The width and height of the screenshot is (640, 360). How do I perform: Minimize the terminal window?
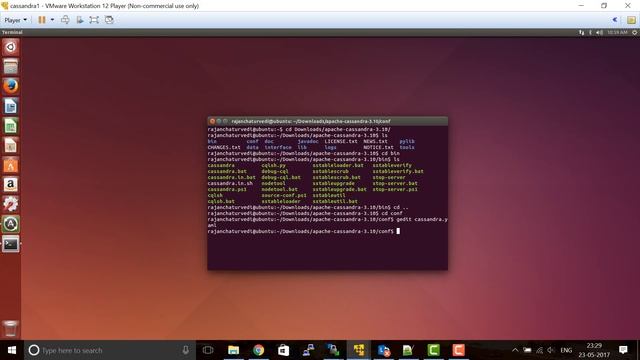pyautogui.click(x=219, y=121)
